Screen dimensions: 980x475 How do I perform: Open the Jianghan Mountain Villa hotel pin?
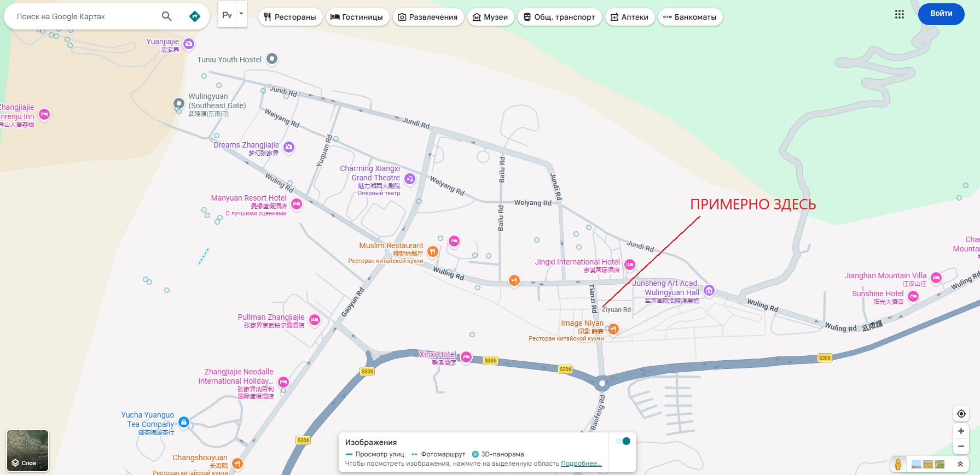click(x=936, y=278)
